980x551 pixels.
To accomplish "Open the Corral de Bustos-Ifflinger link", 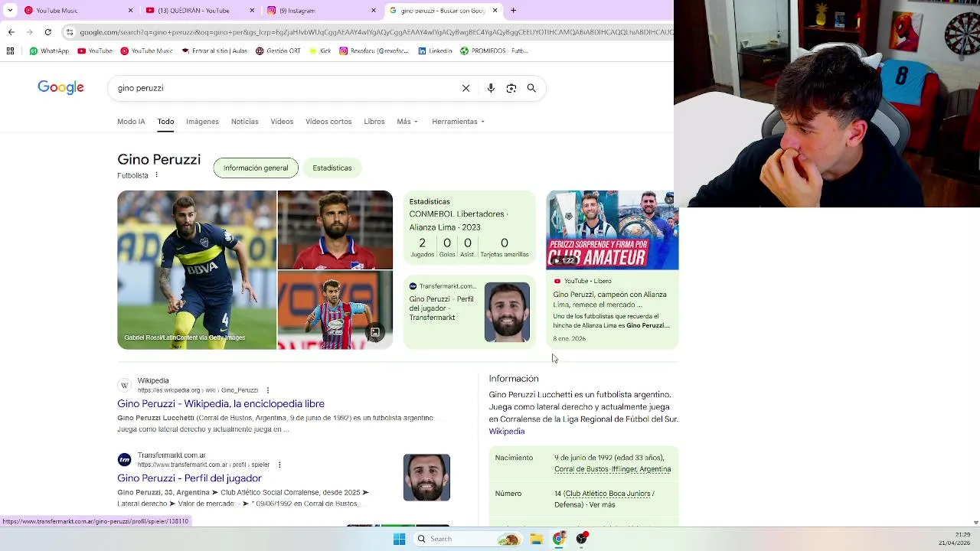I will 612,469.
